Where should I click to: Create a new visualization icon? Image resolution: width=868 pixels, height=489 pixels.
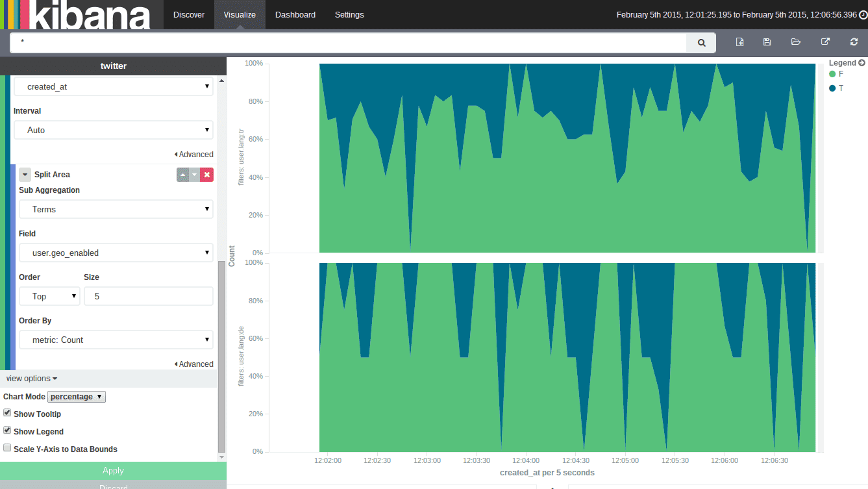tap(739, 42)
